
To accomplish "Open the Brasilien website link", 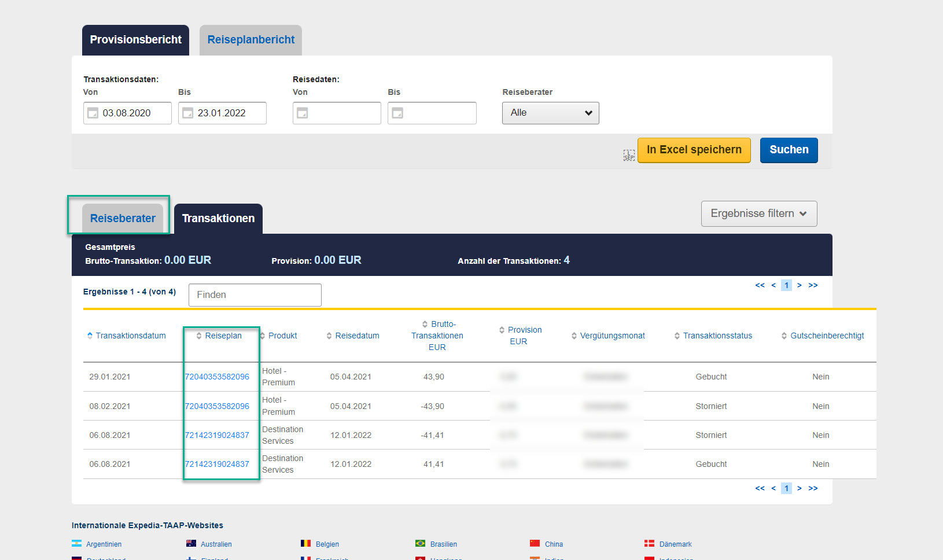I will coord(444,544).
